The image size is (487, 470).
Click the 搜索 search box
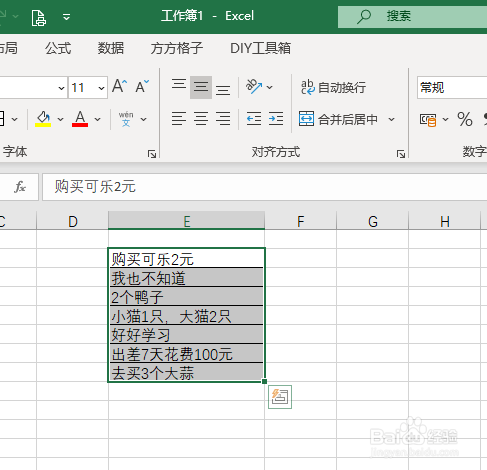click(412, 16)
